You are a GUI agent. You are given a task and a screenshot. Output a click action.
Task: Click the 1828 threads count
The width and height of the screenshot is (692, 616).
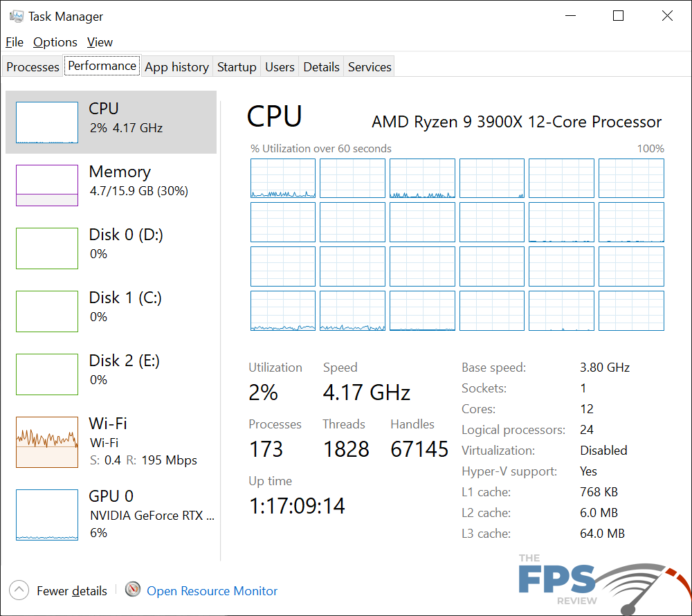346,449
